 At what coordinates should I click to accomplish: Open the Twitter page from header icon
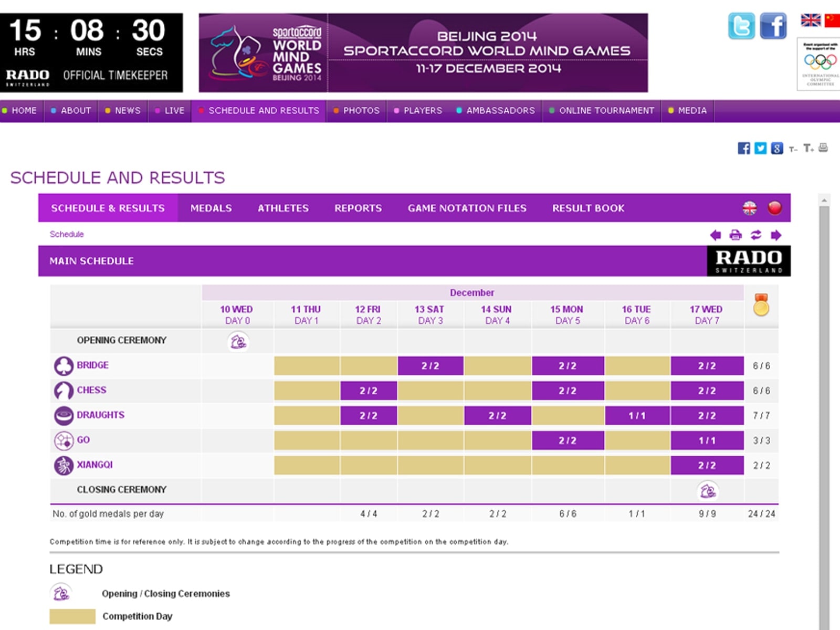(x=741, y=26)
